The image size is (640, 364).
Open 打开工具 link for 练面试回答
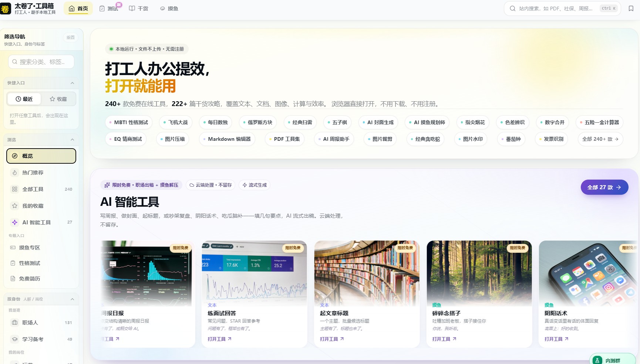(x=219, y=339)
